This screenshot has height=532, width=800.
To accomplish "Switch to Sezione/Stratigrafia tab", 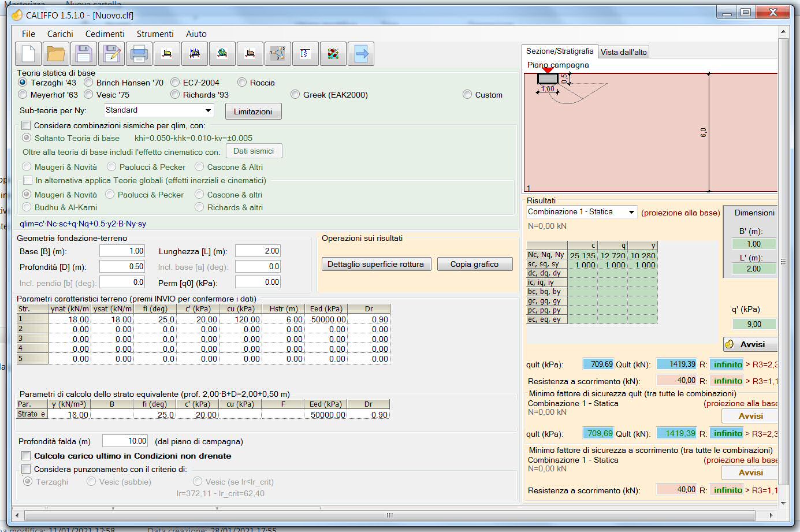I will point(560,51).
